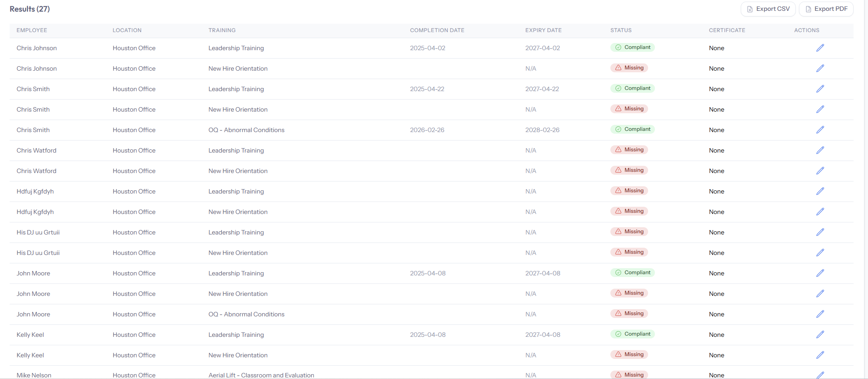This screenshot has height=379, width=868.
Task: Click Missing badge for His DJ uu Grtuii New Hire Orientation
Action: (629, 252)
